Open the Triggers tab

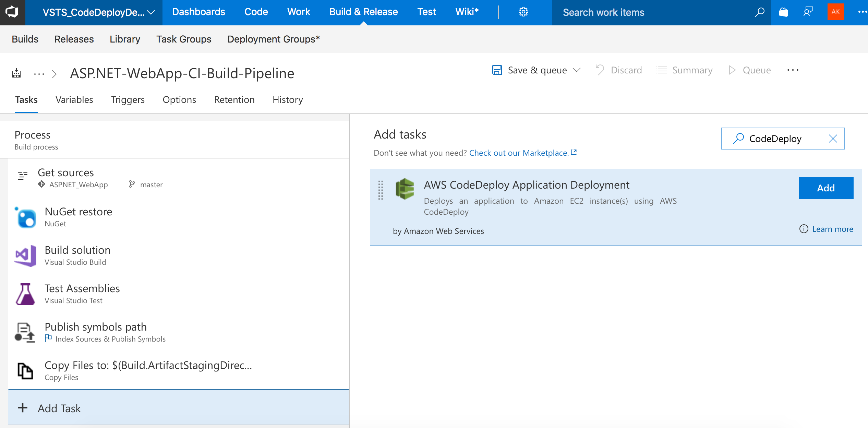pyautogui.click(x=128, y=100)
